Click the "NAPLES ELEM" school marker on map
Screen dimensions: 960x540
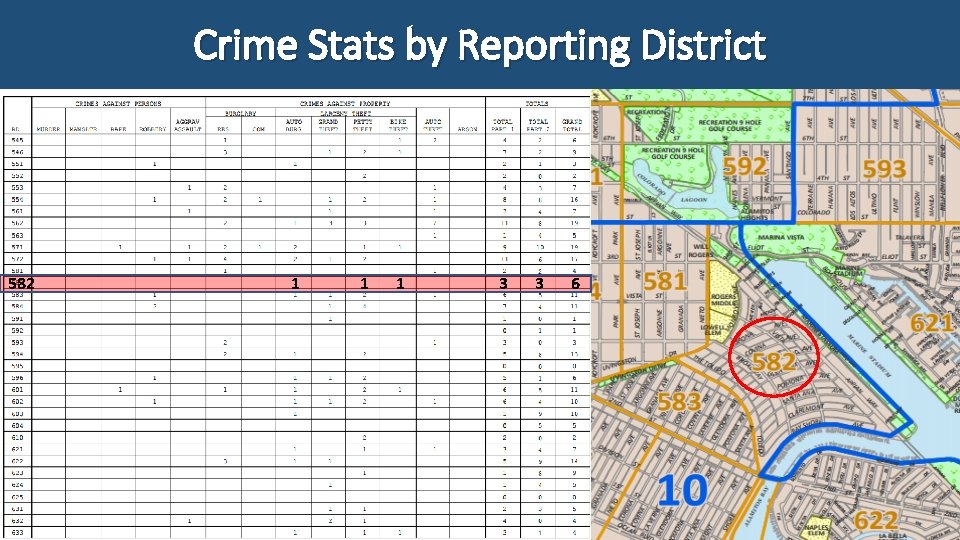(x=816, y=530)
